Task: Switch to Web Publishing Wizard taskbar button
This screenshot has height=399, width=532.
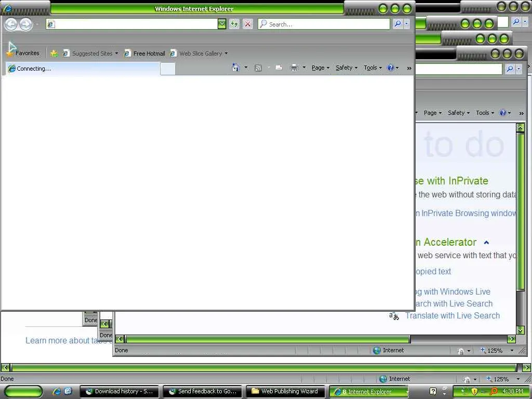Action: [x=285, y=391]
